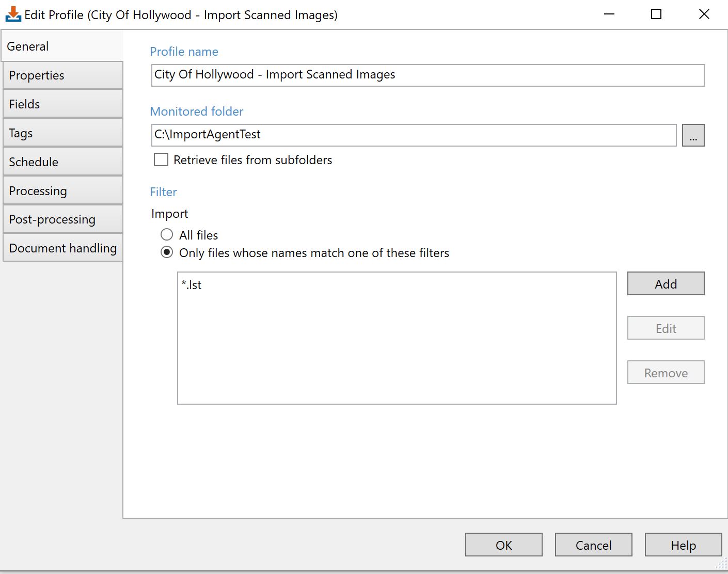Select the *.lst filter entry
728x574 pixels.
(192, 285)
